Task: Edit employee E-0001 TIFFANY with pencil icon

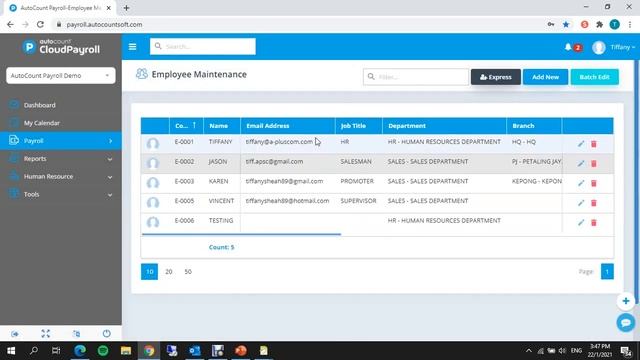Action: [581, 144]
